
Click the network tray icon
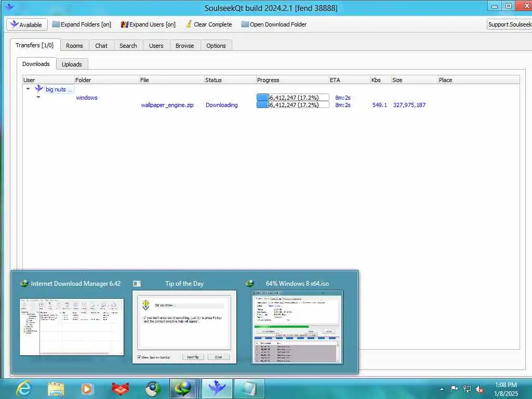tap(467, 389)
